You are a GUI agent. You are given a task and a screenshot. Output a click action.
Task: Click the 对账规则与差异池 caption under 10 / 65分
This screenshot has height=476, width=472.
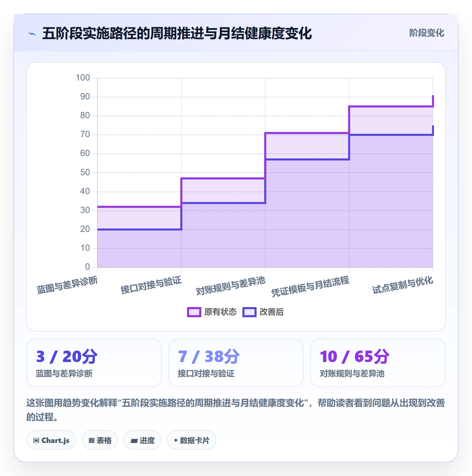[x=352, y=374]
